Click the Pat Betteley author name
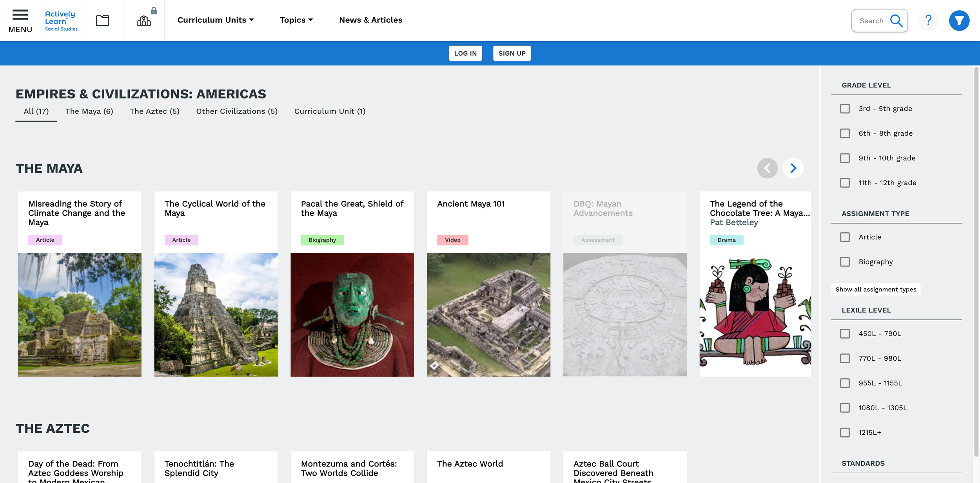Screen dimensions: 980x483 click(x=734, y=222)
